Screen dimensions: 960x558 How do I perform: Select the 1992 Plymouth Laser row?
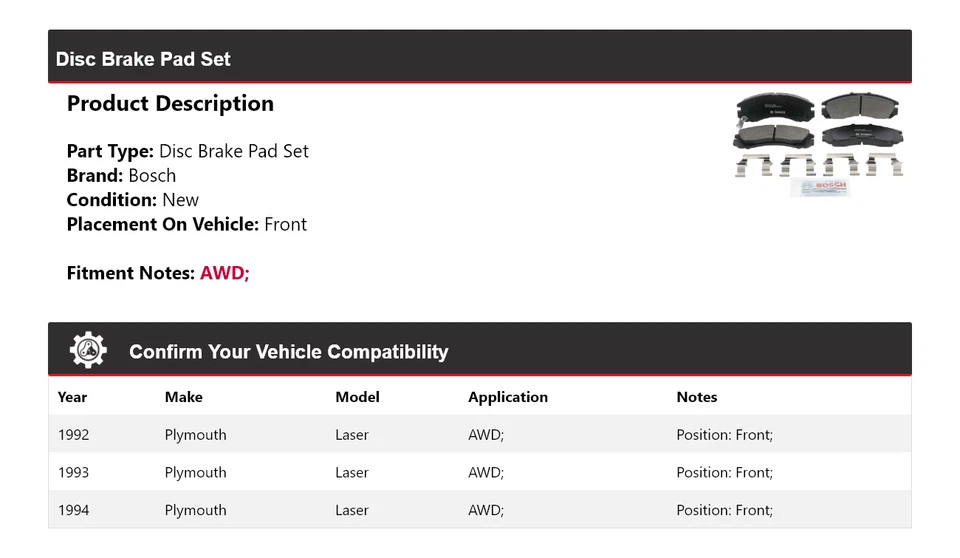pos(479,435)
